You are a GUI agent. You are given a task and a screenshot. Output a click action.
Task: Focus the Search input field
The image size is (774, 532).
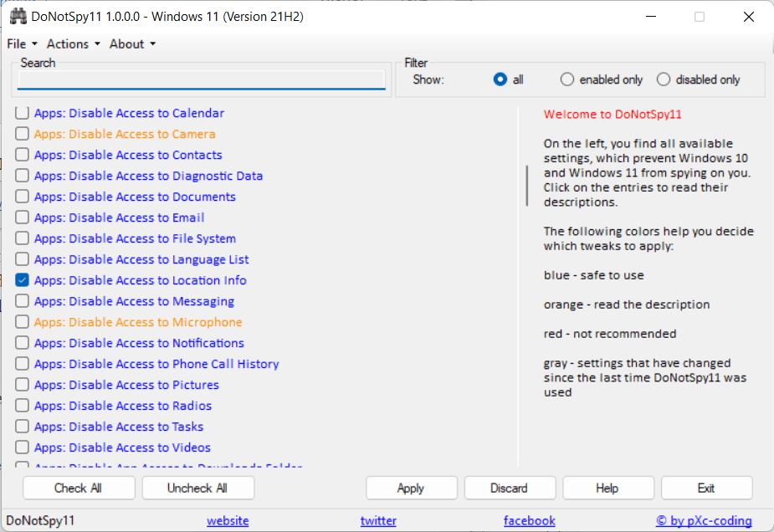click(x=201, y=80)
